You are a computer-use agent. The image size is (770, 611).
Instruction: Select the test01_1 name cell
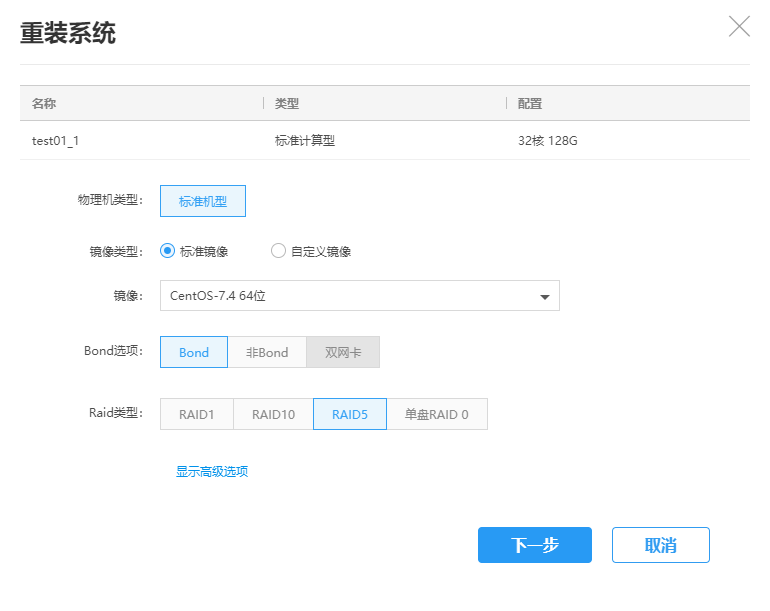tap(56, 141)
